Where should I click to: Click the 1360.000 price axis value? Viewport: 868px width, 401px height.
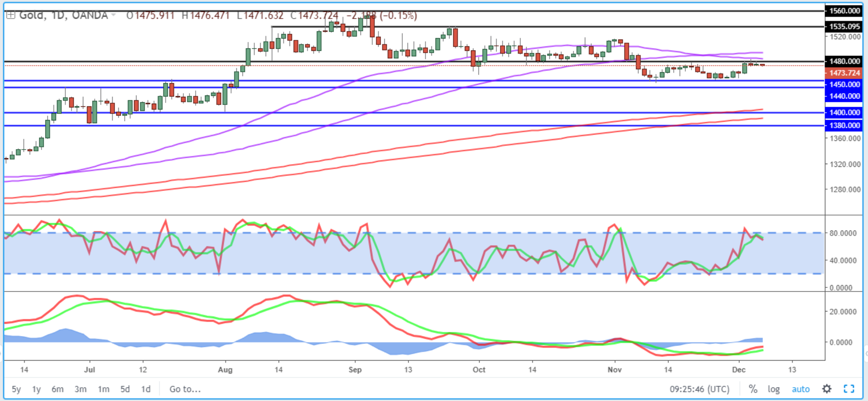point(845,138)
